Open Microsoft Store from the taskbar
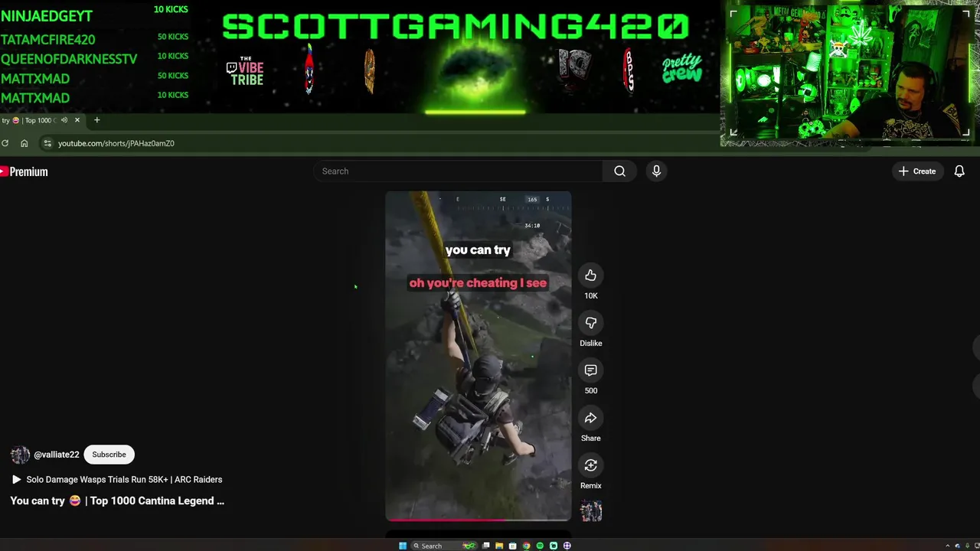 point(512,546)
